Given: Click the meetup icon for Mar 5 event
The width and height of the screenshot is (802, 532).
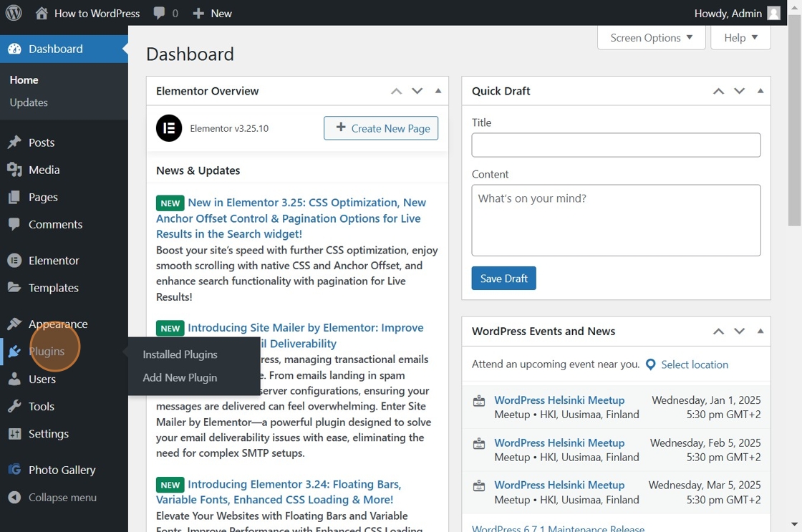Looking at the screenshot, I should point(479,485).
